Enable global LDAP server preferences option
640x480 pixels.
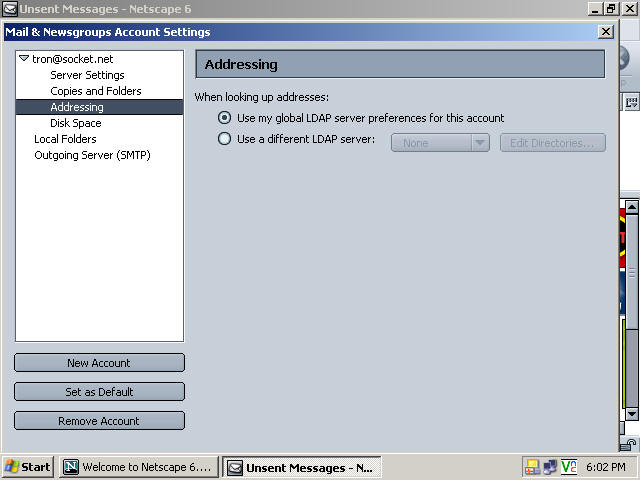click(x=224, y=118)
